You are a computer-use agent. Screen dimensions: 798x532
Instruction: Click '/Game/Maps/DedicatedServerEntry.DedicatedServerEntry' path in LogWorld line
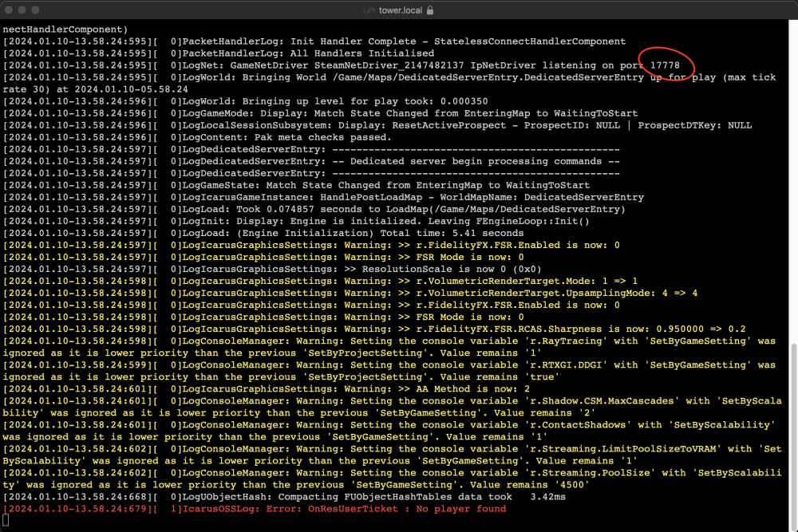click(488, 77)
